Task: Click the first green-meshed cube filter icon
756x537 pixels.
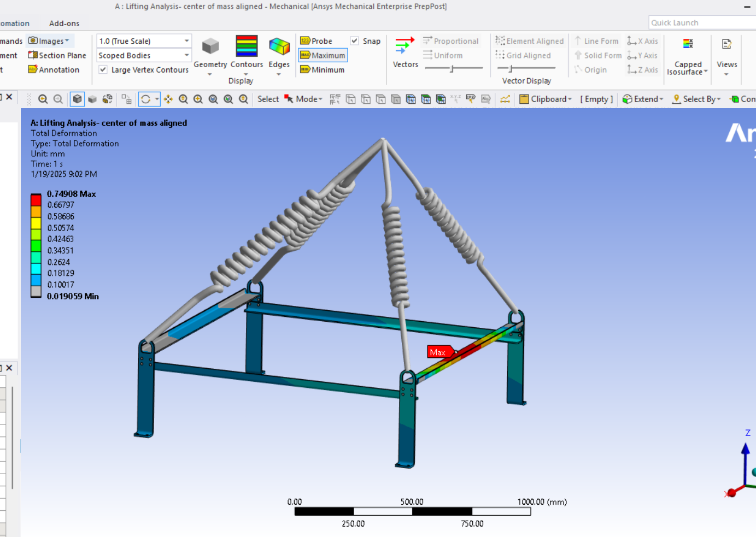Action: click(x=411, y=99)
